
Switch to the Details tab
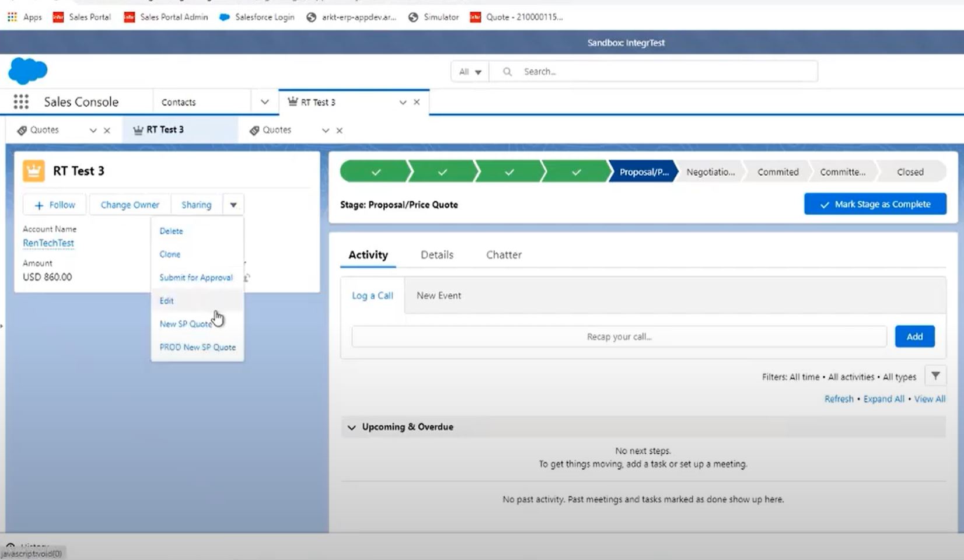point(437,255)
